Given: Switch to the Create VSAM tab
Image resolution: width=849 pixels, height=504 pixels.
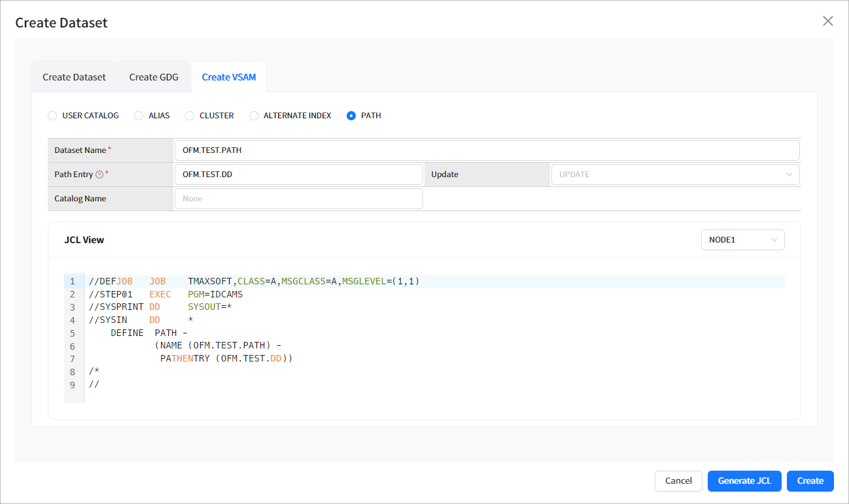Looking at the screenshot, I should (228, 76).
